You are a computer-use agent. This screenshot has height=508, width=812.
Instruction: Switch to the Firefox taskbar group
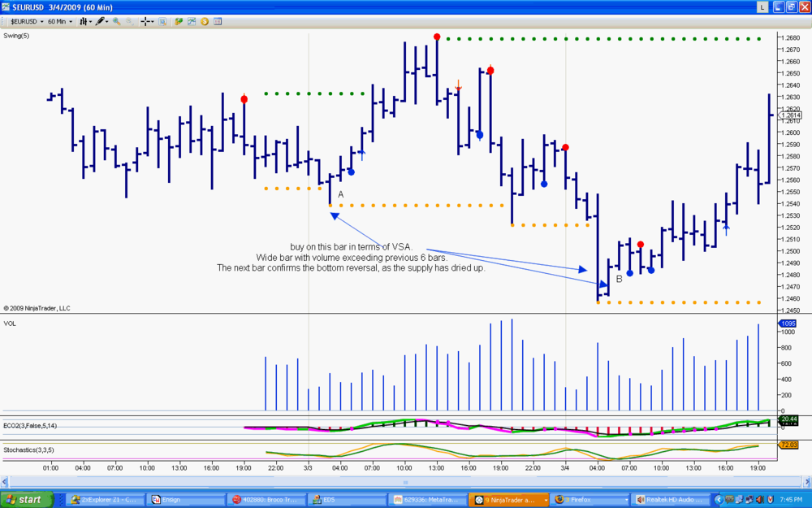pos(589,500)
